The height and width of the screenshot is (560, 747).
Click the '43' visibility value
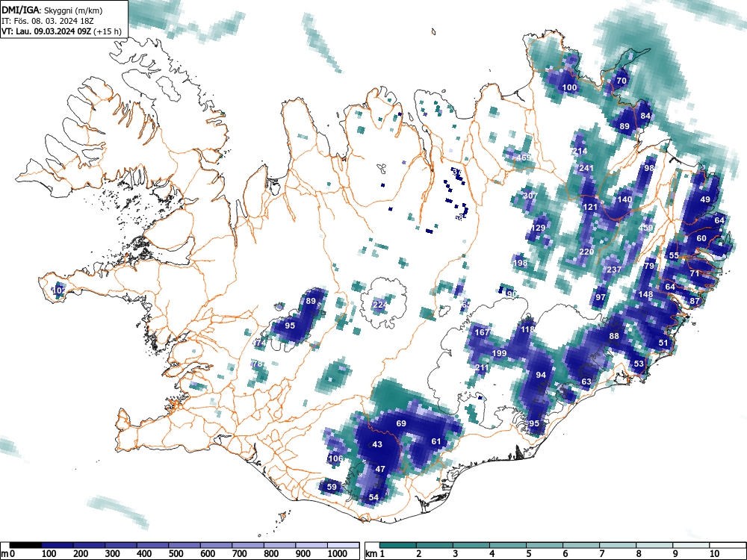point(377,444)
